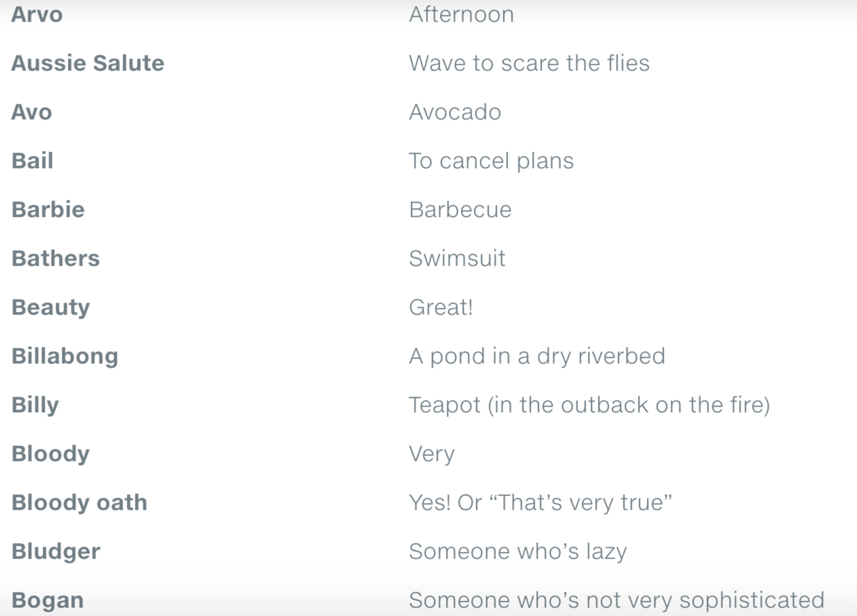Click the term "Billy"

click(x=35, y=405)
